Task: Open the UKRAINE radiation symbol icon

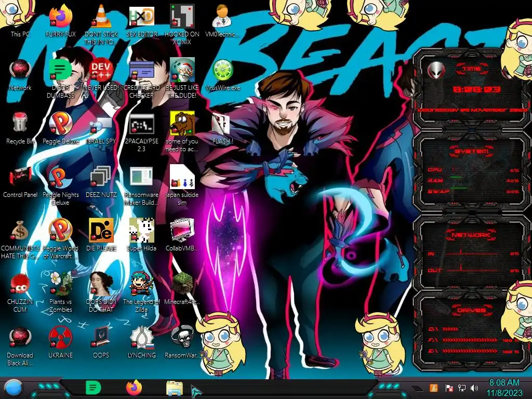Action: (60, 342)
